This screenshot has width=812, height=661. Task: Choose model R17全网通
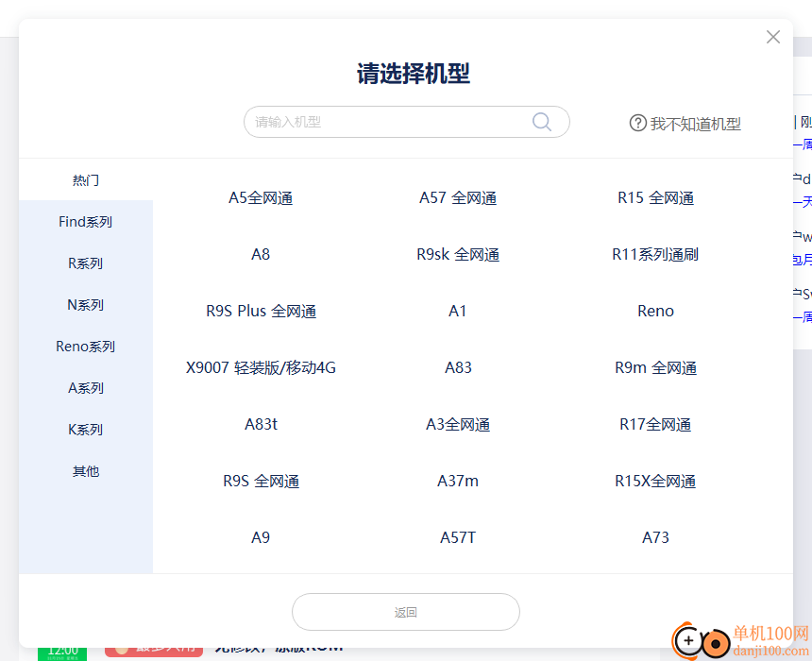coord(655,424)
